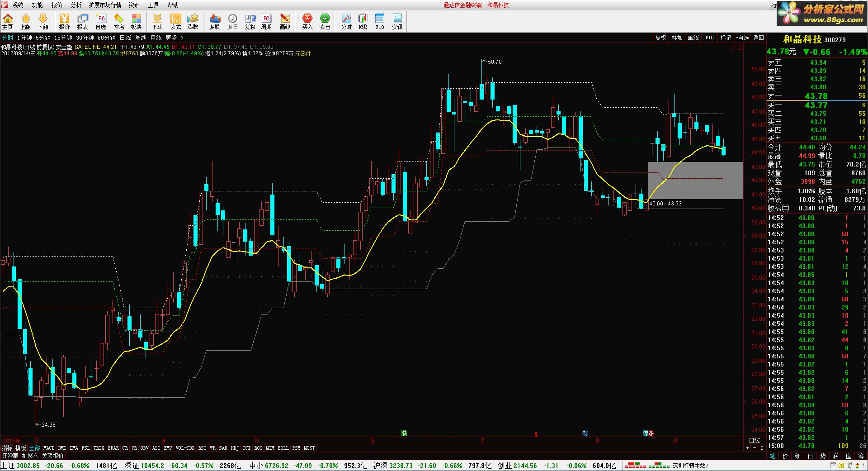Select the VOL-TDX indicator tab

tap(185, 448)
